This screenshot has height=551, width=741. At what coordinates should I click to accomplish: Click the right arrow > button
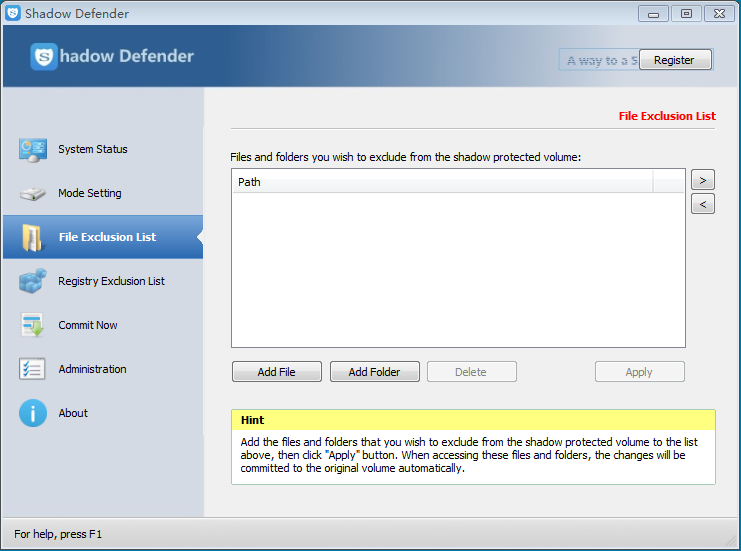702,180
